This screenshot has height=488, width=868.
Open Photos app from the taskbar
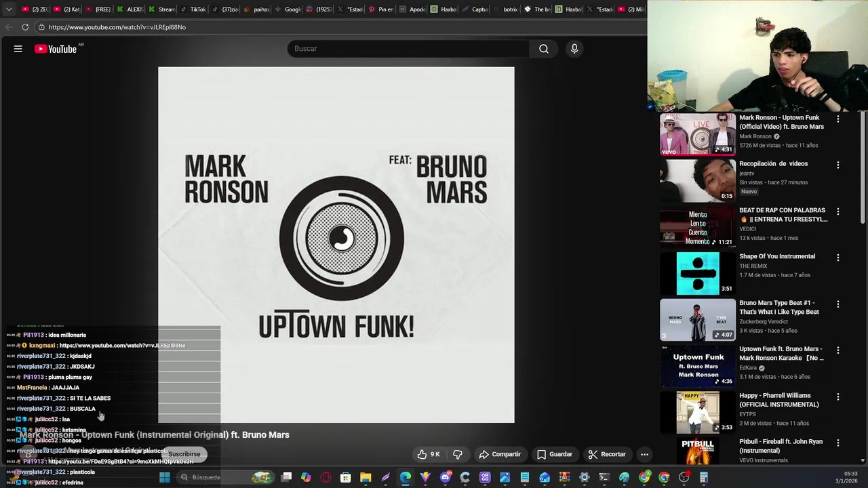pos(505,477)
